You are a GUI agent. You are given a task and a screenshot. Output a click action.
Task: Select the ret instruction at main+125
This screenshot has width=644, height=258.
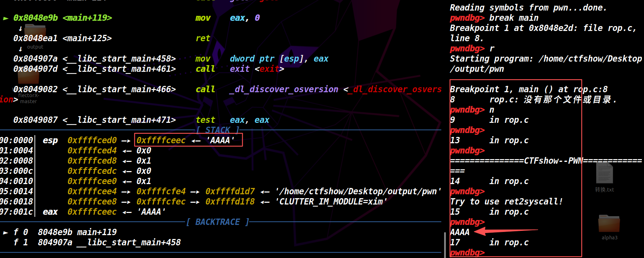point(203,38)
